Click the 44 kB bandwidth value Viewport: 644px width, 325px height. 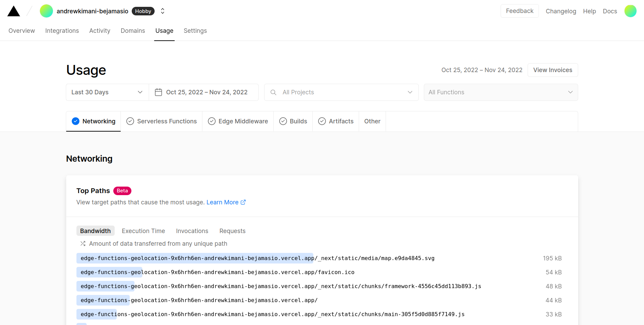tap(554, 300)
